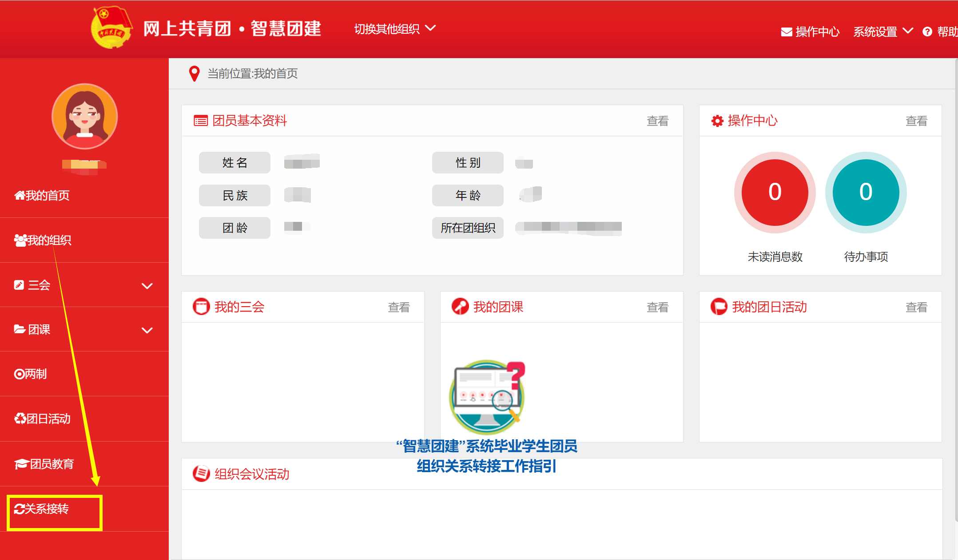Expand the 三会 sidebar chevron
This screenshot has height=560, width=958.
pos(147,285)
